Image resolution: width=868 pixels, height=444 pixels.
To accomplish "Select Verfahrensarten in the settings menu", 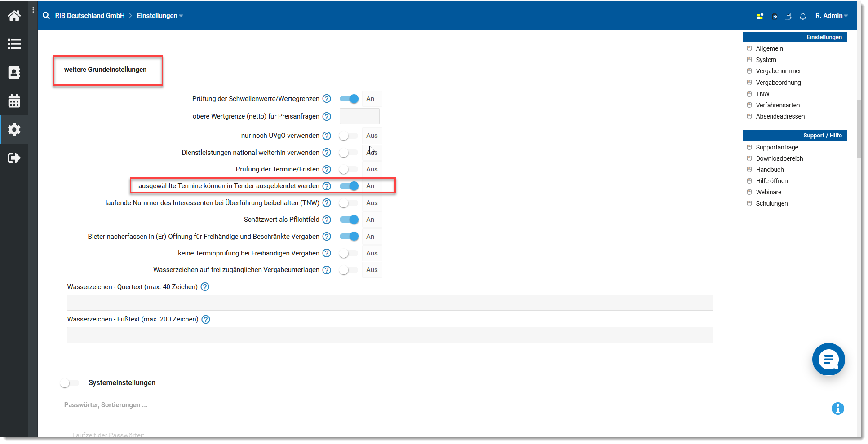I will [x=778, y=105].
